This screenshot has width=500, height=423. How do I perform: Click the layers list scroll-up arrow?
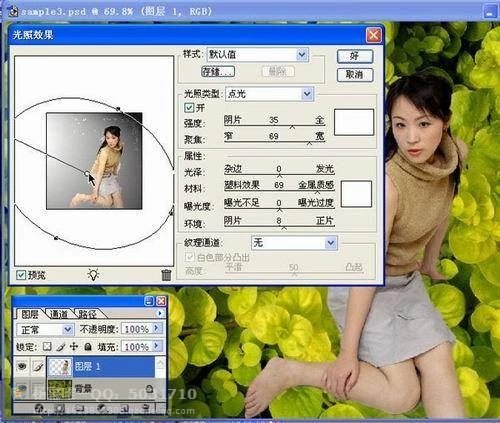click(160, 363)
